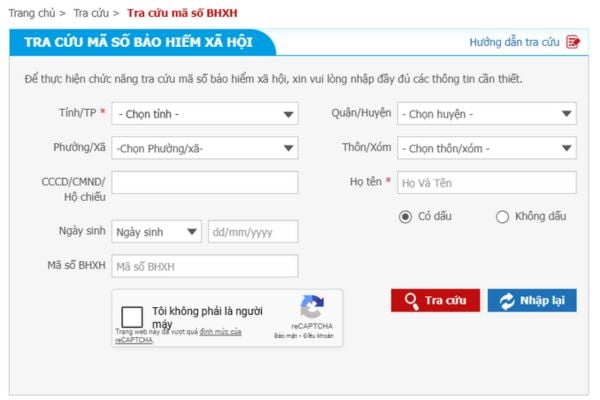Image resolution: width=600 pixels, height=400 pixels.
Task: Tick the 'Tôi không phải là người máy' checkbox
Action: [132, 314]
